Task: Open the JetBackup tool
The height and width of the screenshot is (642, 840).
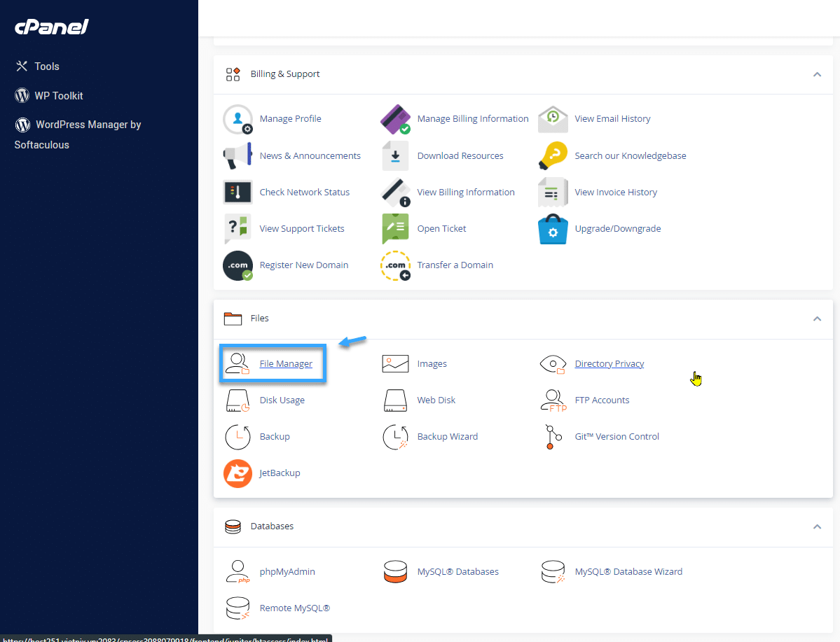Action: [x=280, y=473]
